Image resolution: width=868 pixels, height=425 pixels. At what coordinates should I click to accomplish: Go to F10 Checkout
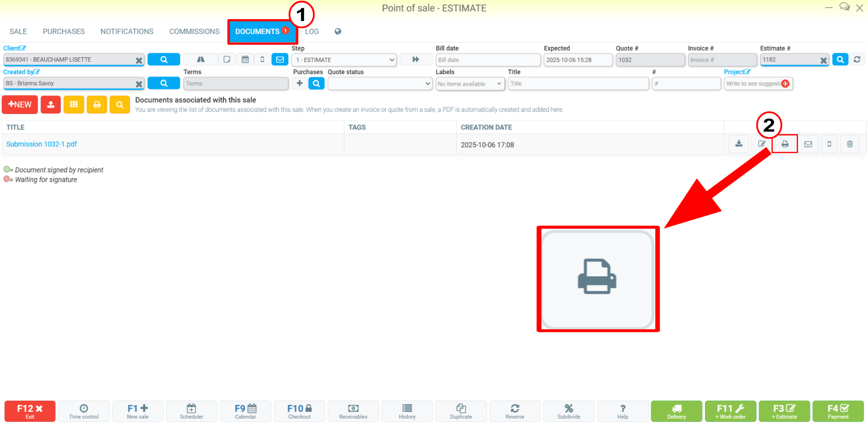[x=300, y=411]
